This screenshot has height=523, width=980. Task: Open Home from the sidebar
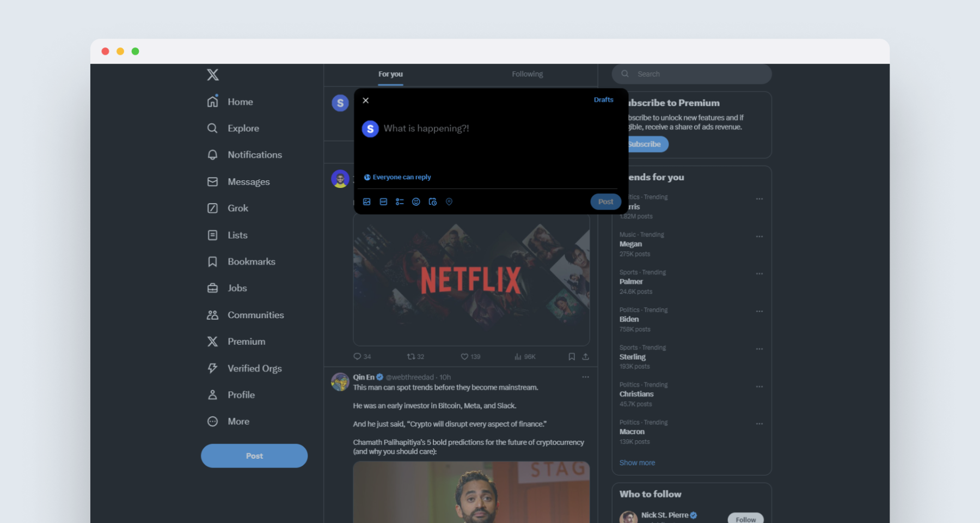click(230, 102)
